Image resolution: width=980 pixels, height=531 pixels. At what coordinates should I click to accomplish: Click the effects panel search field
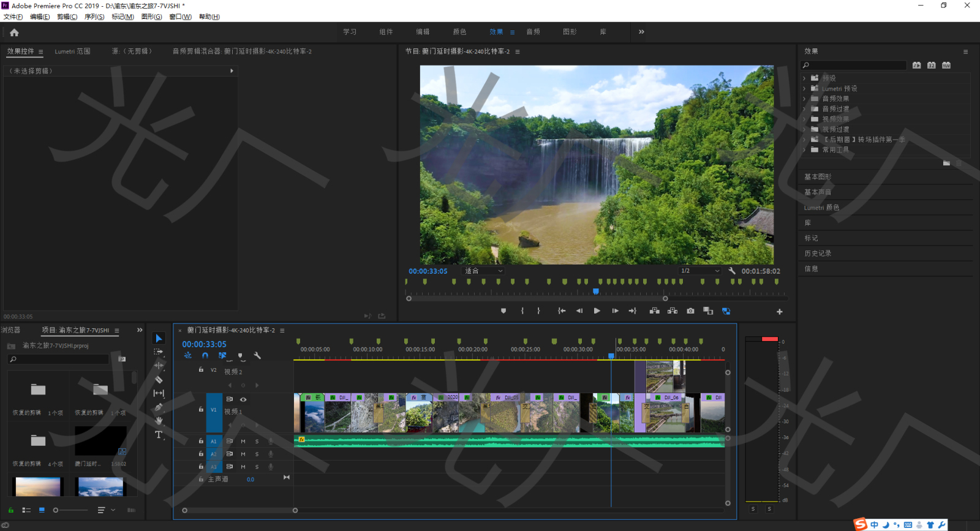(854, 66)
